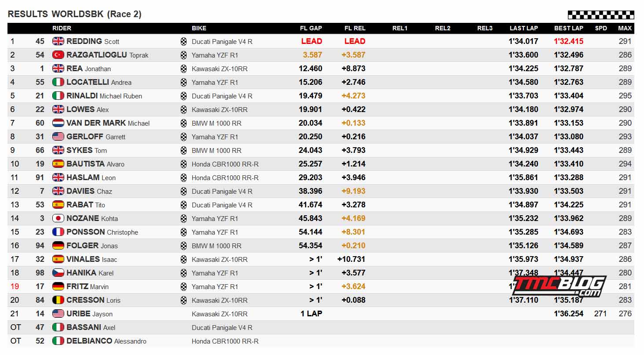
Task: Click the British flag beside REDDING Scott
Action: (x=58, y=41)
